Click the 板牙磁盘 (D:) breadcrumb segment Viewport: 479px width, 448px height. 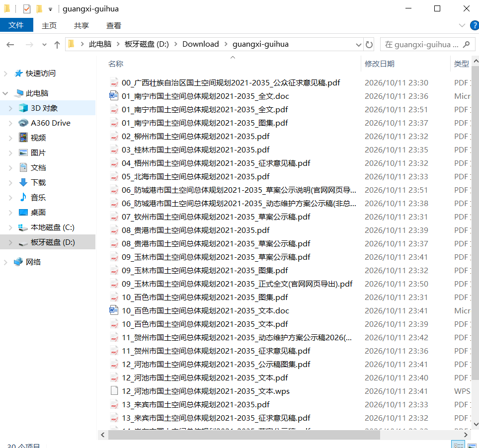tap(147, 44)
